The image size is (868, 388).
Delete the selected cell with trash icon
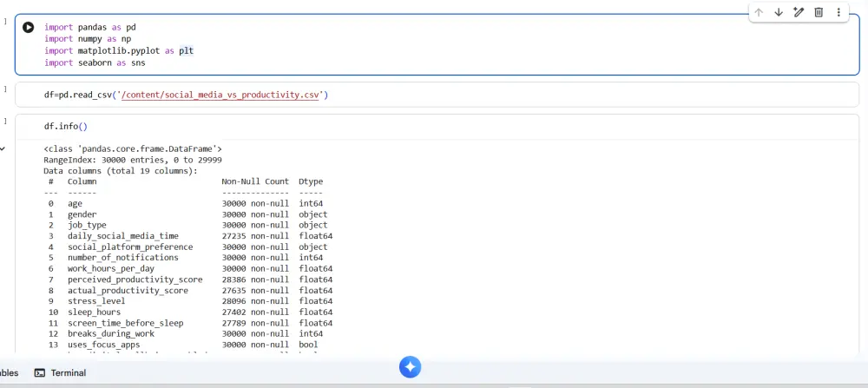[819, 12]
